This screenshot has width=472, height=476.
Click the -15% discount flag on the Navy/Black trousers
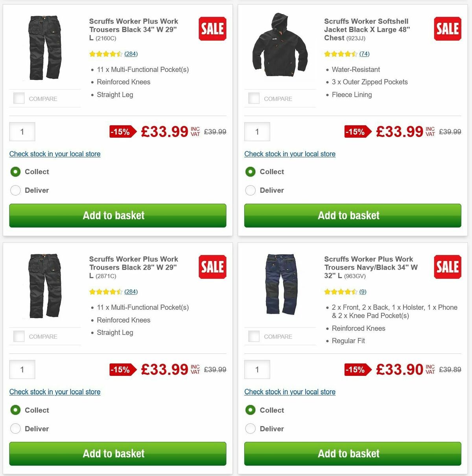click(x=356, y=369)
